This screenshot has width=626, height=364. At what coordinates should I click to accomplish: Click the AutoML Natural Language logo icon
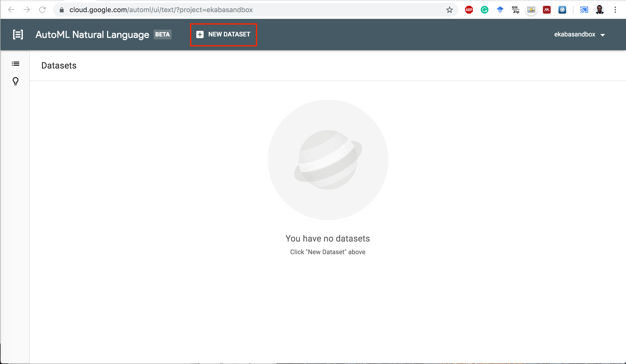click(x=18, y=34)
